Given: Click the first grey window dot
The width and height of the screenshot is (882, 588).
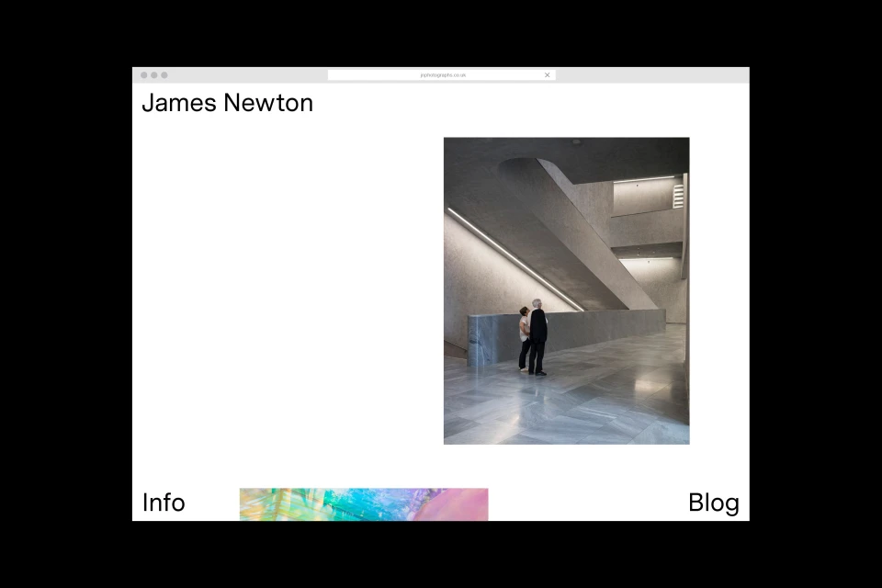Looking at the screenshot, I should (144, 75).
